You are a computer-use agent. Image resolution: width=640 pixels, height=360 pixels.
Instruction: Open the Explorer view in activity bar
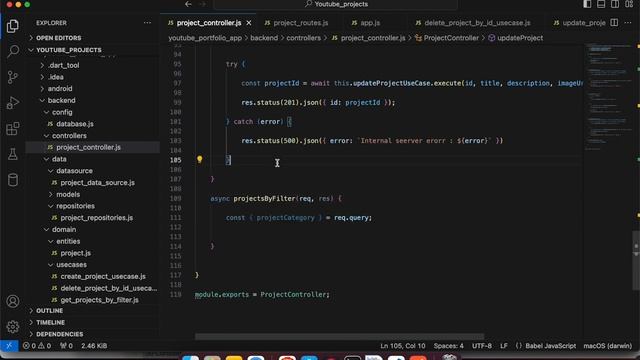(x=13, y=26)
